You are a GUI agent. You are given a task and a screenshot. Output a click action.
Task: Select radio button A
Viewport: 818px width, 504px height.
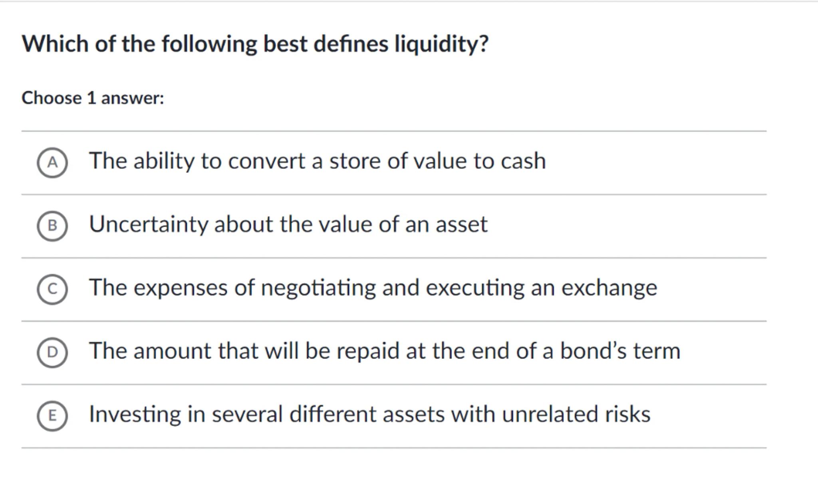tap(52, 162)
